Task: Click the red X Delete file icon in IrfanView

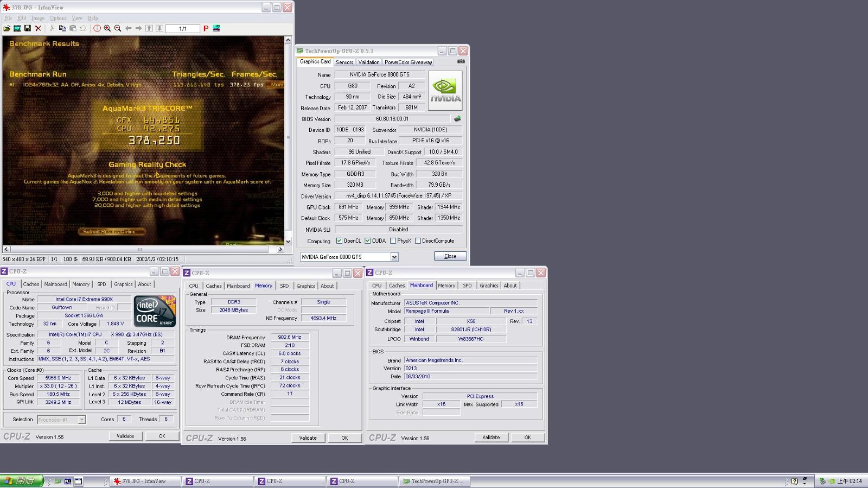Action: 38,28
